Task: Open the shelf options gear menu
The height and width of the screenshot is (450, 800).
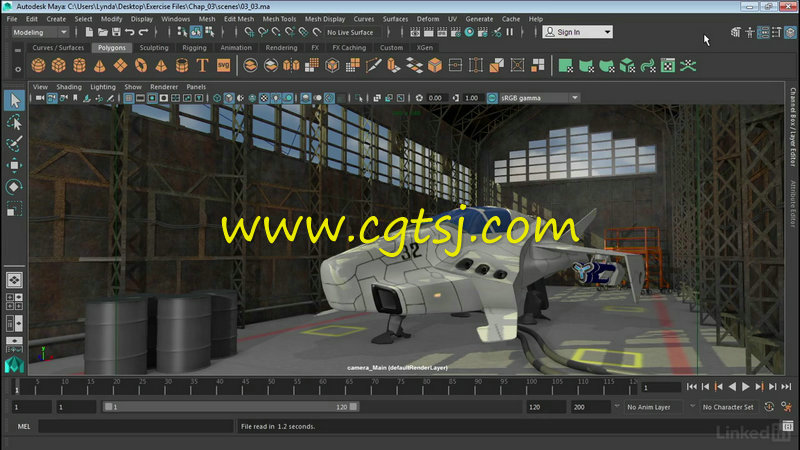Action: [x=18, y=69]
